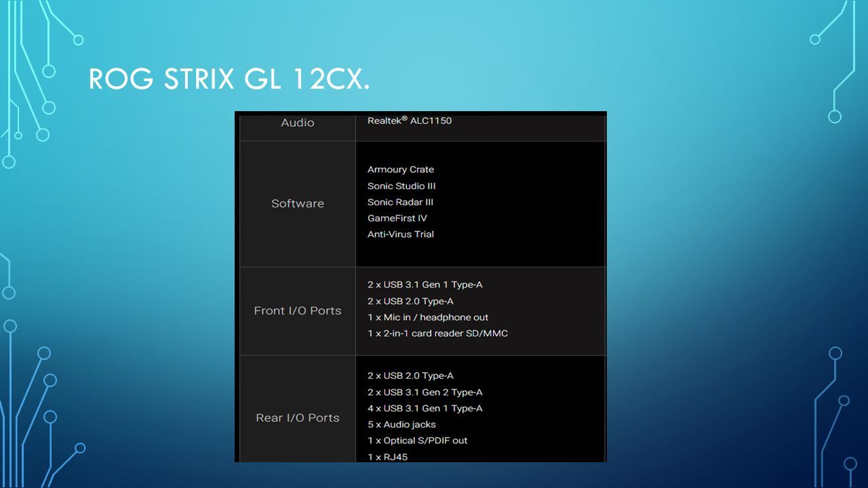The height and width of the screenshot is (488, 868).
Task: Click 1 x Optical S/PDIF out line
Action: coord(418,441)
